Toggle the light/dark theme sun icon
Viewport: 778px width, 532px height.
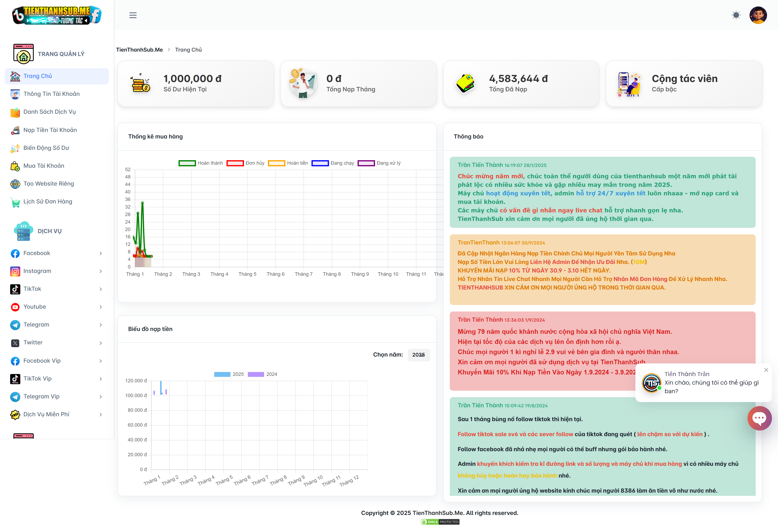click(736, 15)
